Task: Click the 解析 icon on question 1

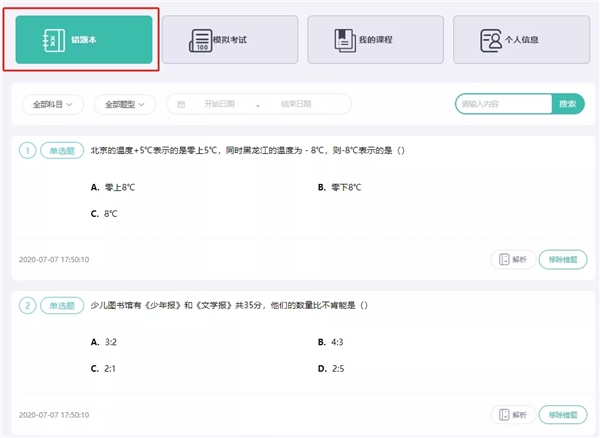Action: pos(505,260)
